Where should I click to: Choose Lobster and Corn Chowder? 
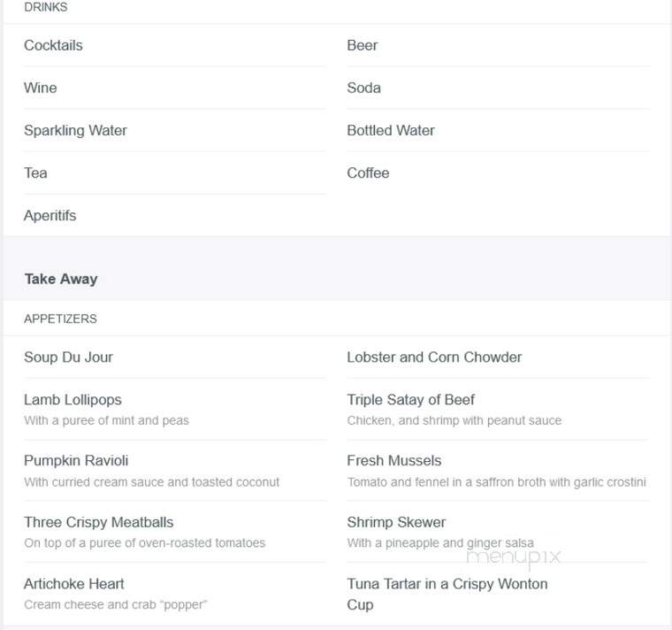pos(434,357)
